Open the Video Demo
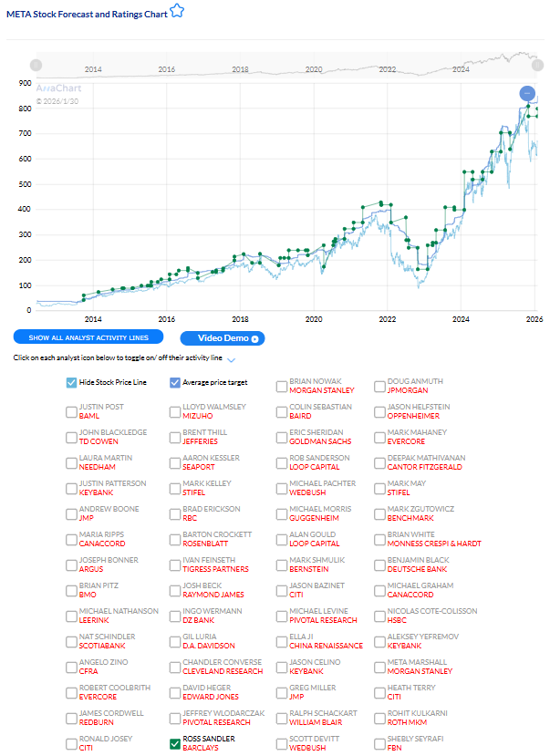The image size is (550, 756). tap(223, 338)
